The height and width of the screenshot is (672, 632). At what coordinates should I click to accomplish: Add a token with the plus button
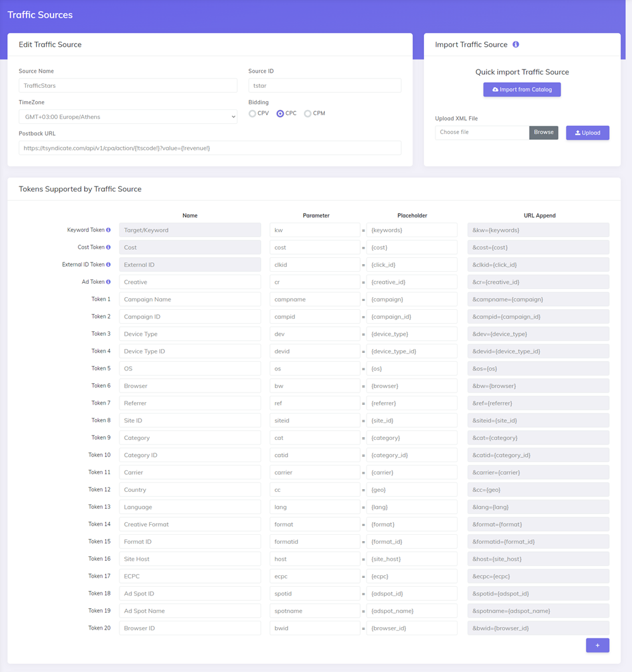598,645
